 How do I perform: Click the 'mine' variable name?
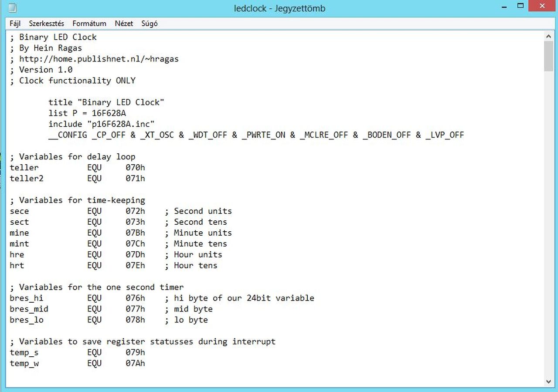point(19,233)
